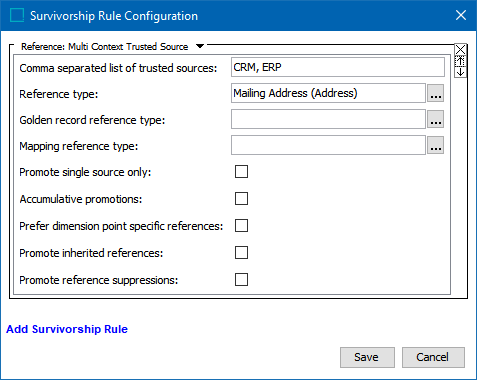
Task: Browse for Reference type with ellipsis button
Action: coord(436,93)
